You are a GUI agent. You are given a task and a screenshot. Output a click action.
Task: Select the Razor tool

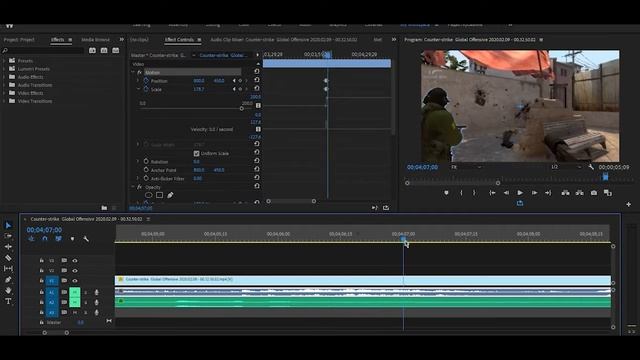coord(8,258)
